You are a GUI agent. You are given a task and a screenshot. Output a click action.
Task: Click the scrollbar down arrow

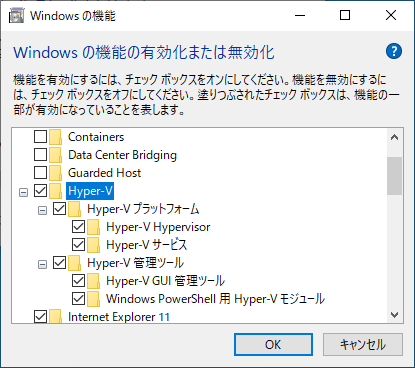pyautogui.click(x=394, y=314)
